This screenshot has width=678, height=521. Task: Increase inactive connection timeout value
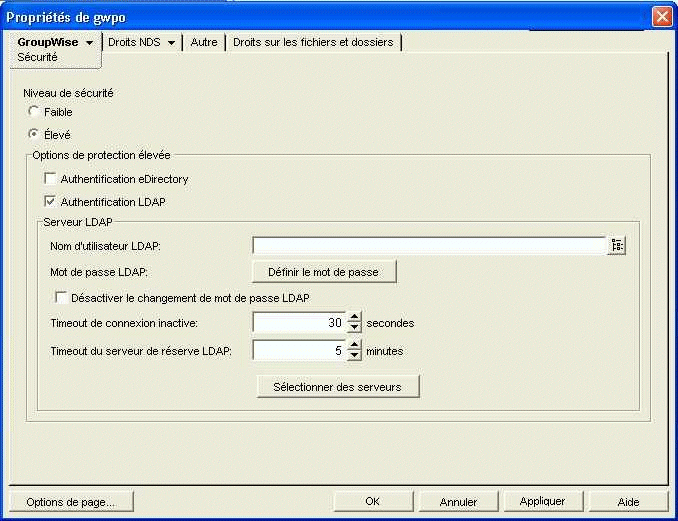coord(355,317)
